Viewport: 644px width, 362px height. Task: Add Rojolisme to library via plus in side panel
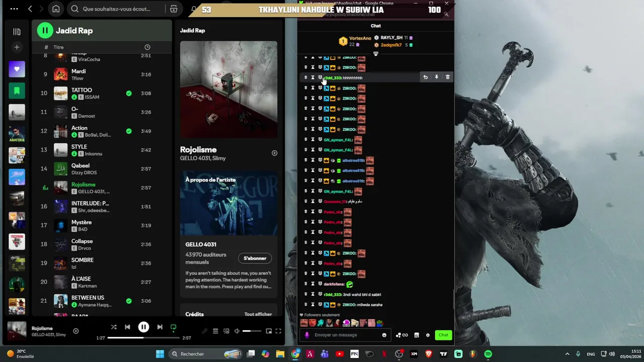(x=274, y=153)
